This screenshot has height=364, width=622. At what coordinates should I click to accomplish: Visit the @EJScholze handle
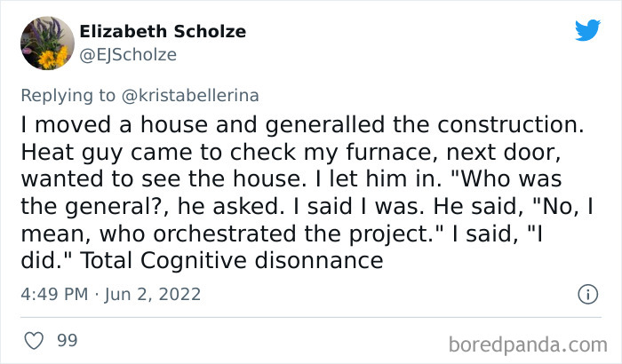tap(128, 55)
